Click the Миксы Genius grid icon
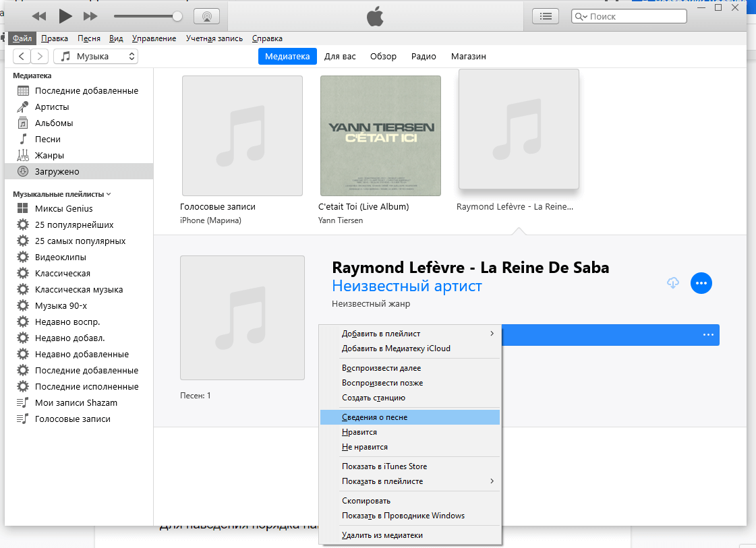Screen dimensions: 756x548 pyautogui.click(x=23, y=208)
